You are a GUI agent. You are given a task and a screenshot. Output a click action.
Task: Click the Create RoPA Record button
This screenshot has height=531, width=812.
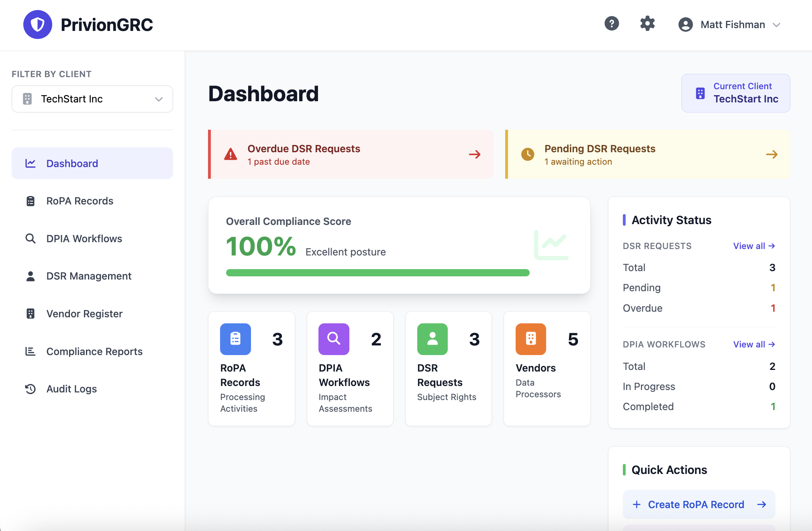(699, 504)
